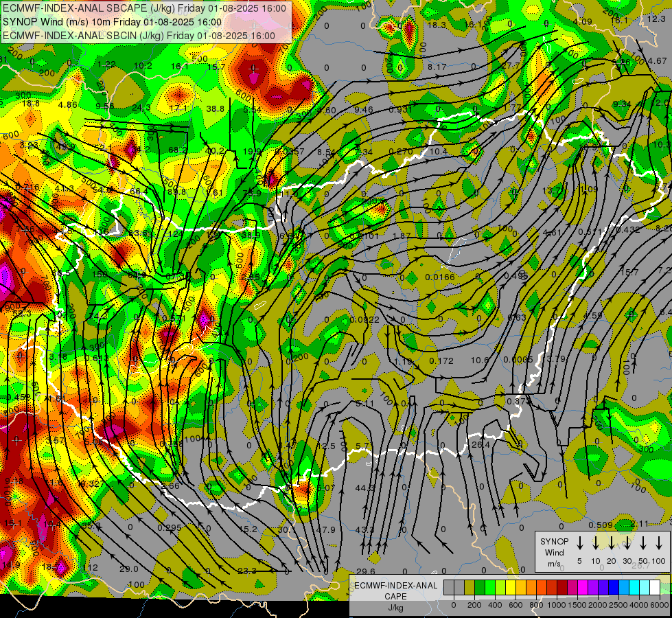
Task: Click the 4.59 station value
Action: coord(592,315)
